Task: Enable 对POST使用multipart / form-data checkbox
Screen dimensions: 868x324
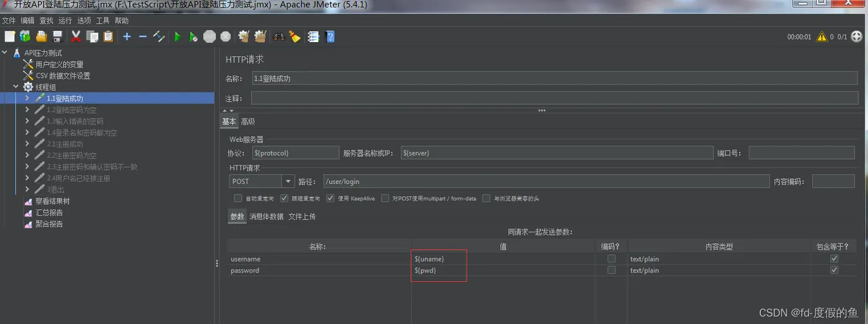Action: 386,198
